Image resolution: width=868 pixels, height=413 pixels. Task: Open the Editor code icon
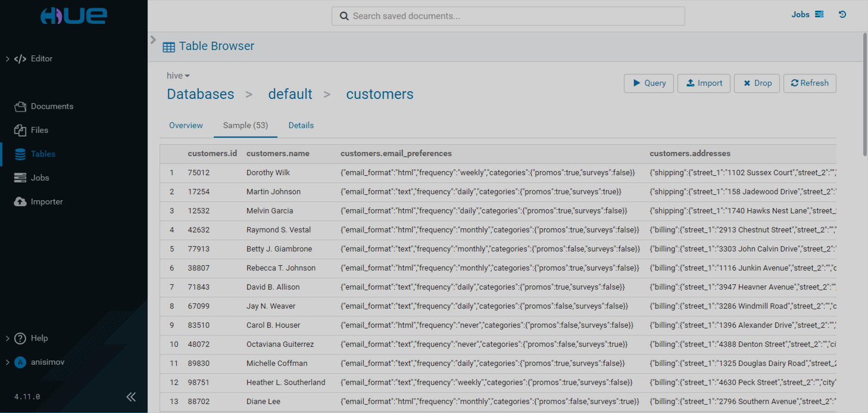pyautogui.click(x=20, y=59)
